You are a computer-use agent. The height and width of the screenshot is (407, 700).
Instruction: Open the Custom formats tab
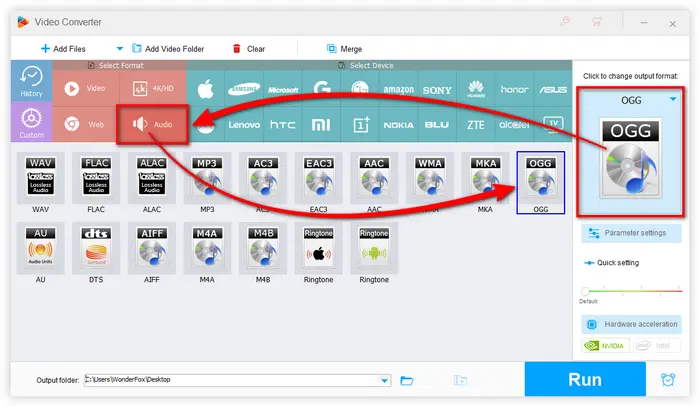(x=31, y=122)
